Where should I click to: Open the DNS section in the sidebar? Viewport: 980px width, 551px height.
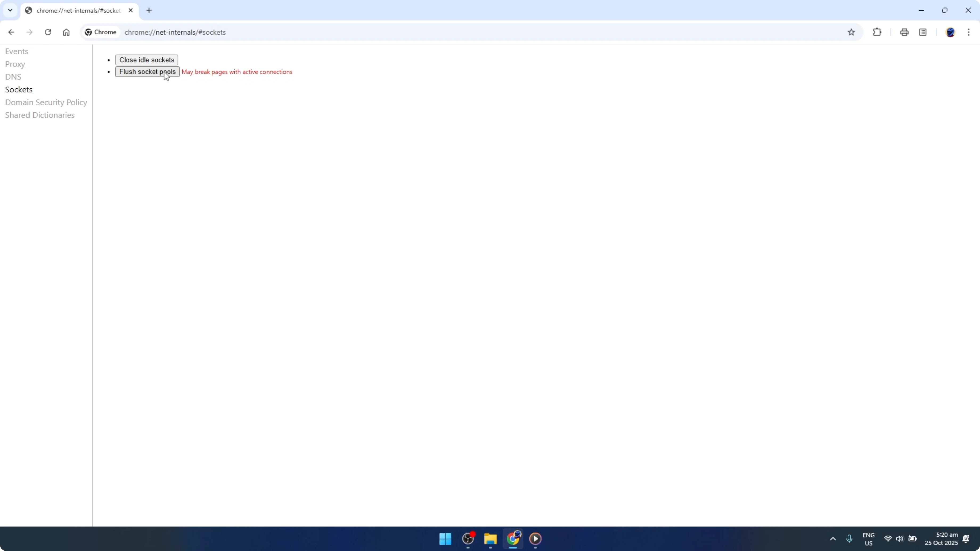pyautogui.click(x=13, y=76)
